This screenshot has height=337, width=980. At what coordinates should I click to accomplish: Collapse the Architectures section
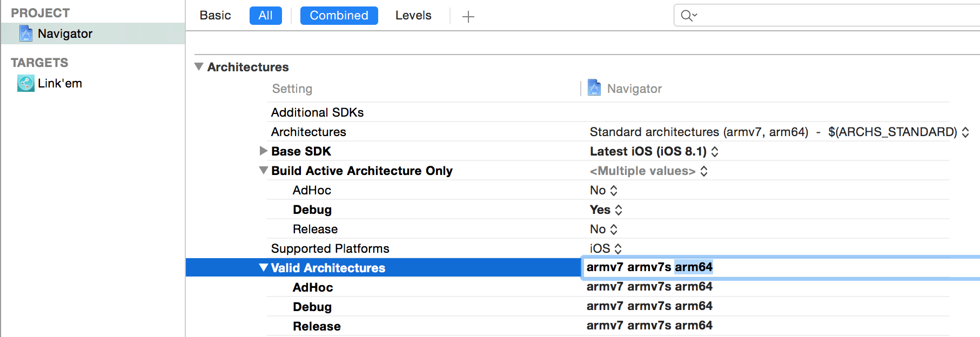pos(199,67)
